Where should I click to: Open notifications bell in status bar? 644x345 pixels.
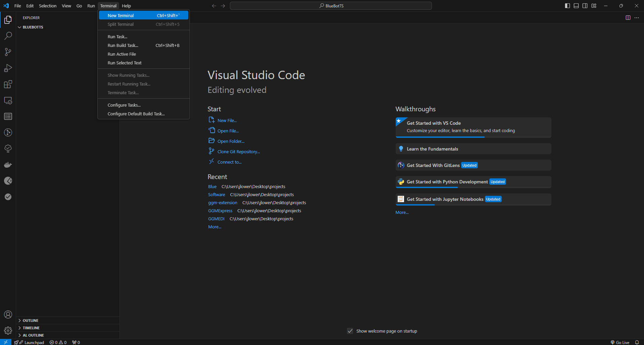click(637, 342)
